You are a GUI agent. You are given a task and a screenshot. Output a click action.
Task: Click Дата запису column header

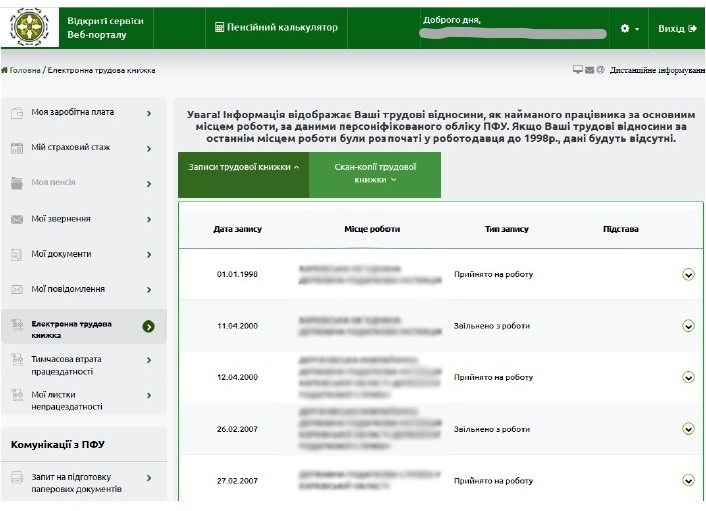tap(237, 229)
